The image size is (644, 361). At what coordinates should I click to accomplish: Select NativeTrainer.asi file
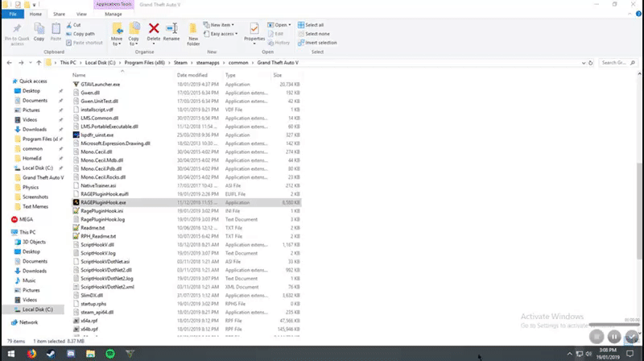pos(98,186)
